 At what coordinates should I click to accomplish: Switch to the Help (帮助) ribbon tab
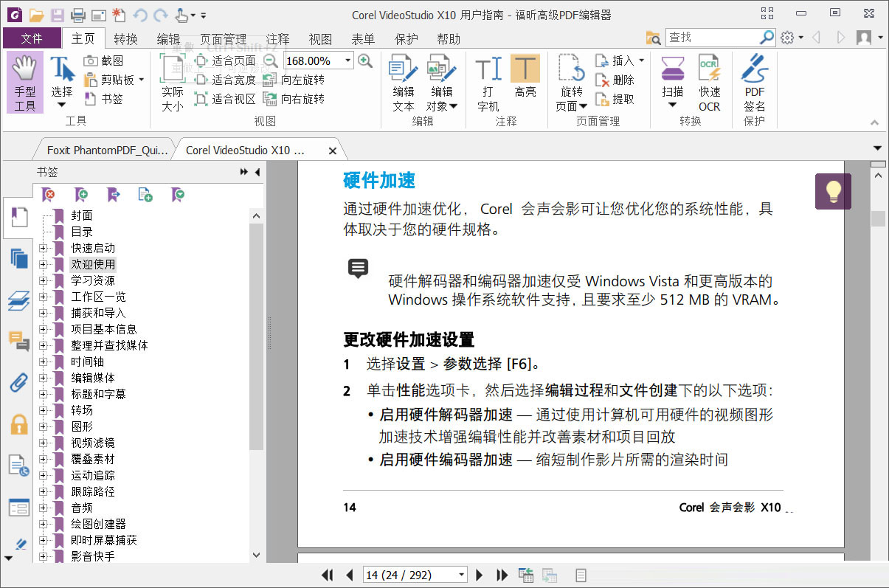coord(449,39)
